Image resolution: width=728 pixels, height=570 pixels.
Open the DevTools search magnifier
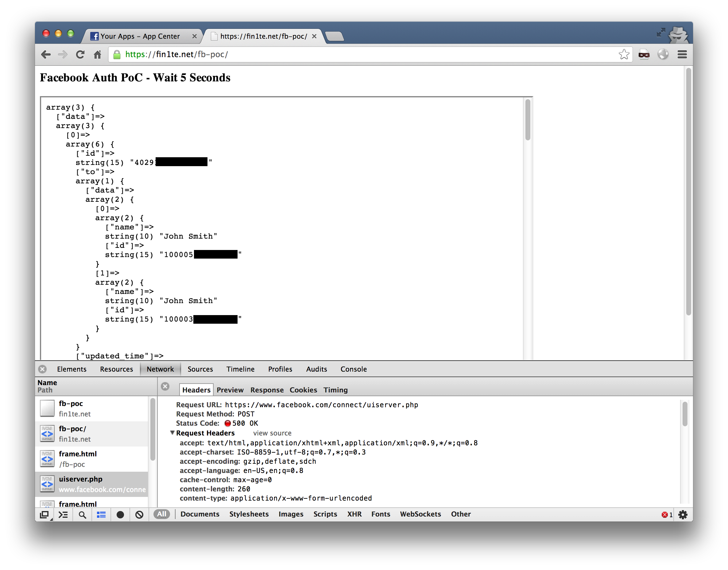(x=82, y=514)
